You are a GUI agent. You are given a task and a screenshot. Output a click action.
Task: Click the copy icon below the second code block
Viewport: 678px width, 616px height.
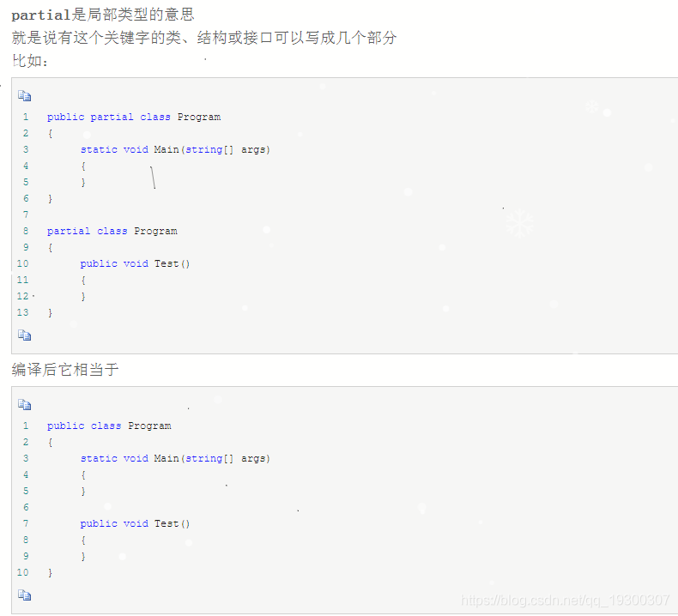tap(24, 595)
